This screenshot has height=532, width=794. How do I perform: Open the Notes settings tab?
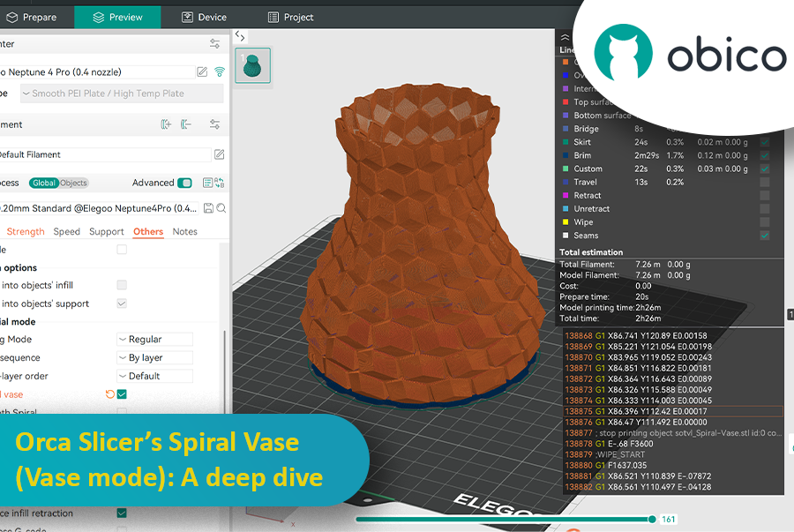185,231
